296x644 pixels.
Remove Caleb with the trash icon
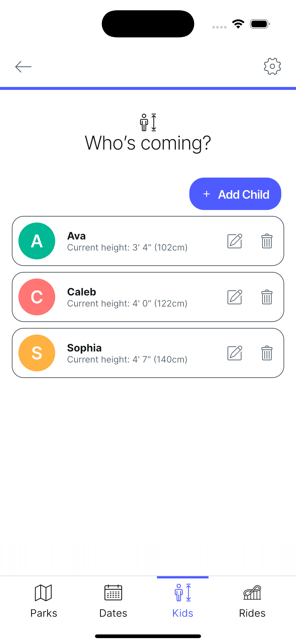267,297
